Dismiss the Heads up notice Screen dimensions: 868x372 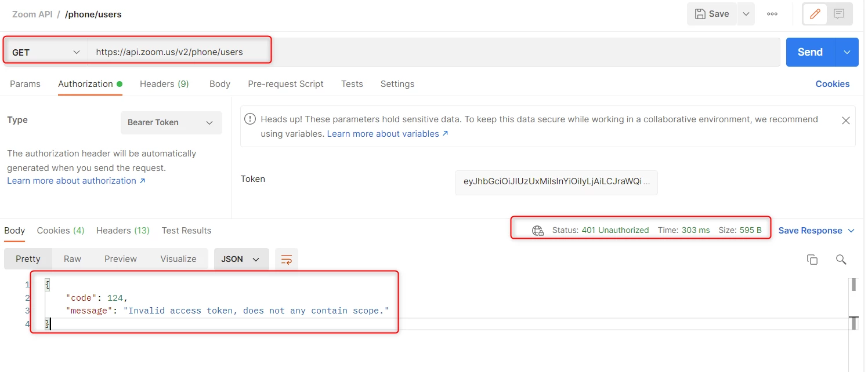point(845,121)
